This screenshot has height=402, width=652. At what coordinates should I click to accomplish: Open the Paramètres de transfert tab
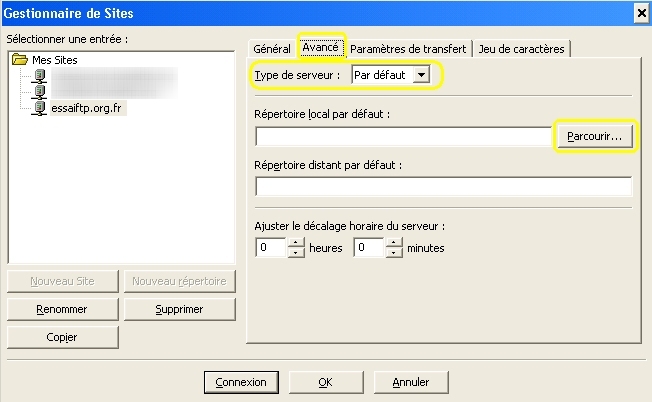tap(408, 49)
